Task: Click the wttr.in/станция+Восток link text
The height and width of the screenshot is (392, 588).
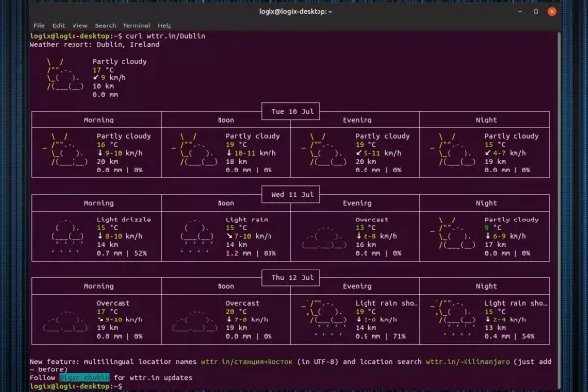Action: point(246,362)
